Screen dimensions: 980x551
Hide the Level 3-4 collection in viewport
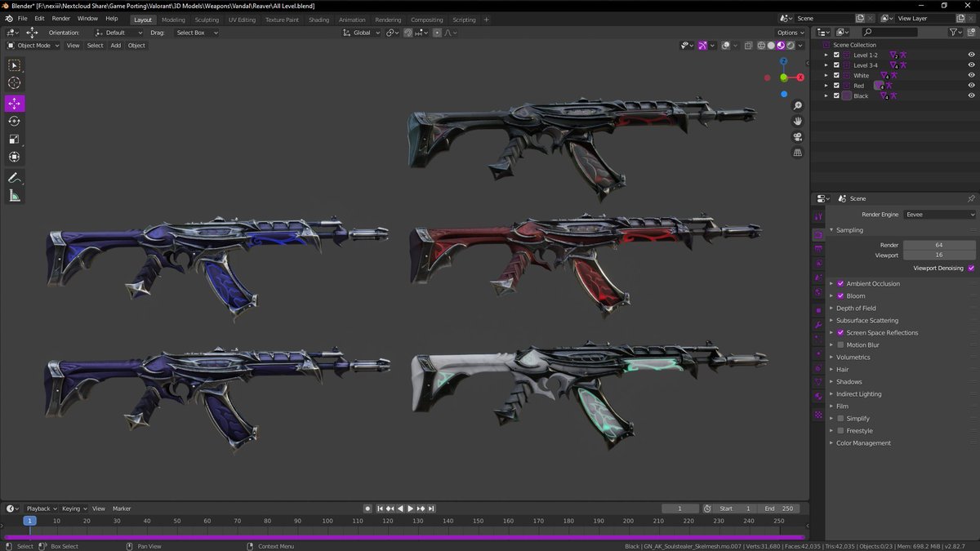pos(971,65)
